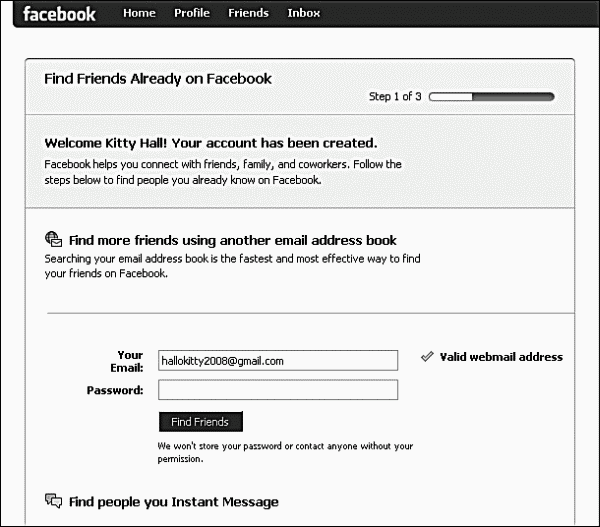Expand the 'Find people you Instant Message' section
Viewport: 600px width, 527px height.
(x=173, y=502)
